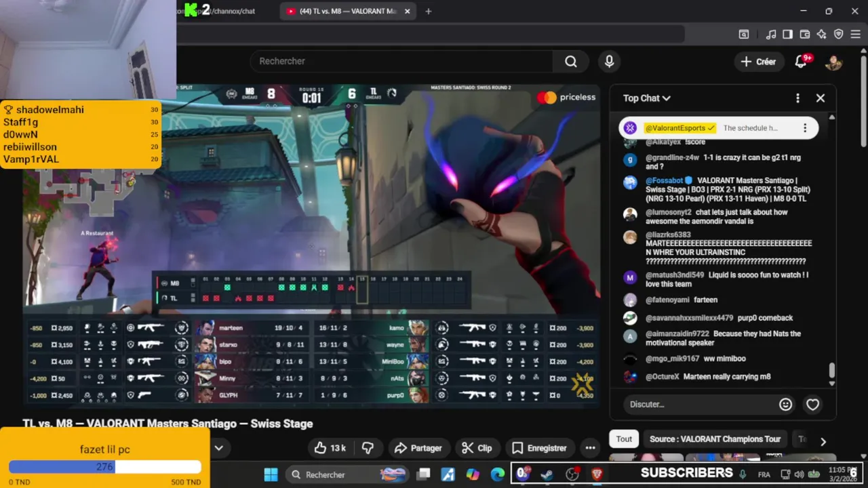Click the live chat scrollbar thumb
This screenshot has height=488, width=868.
pos(831,371)
